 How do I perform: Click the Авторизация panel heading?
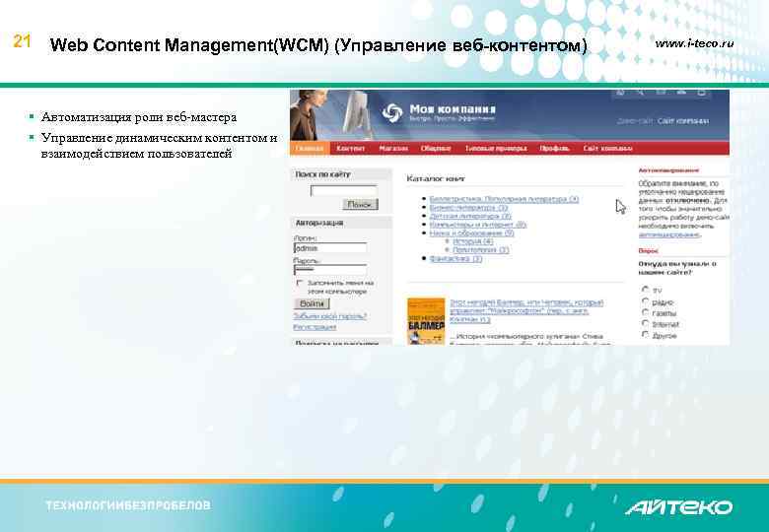coord(319,223)
